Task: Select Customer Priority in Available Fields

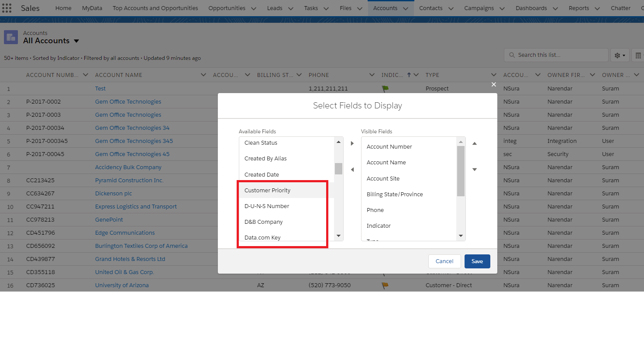Action: (x=286, y=190)
